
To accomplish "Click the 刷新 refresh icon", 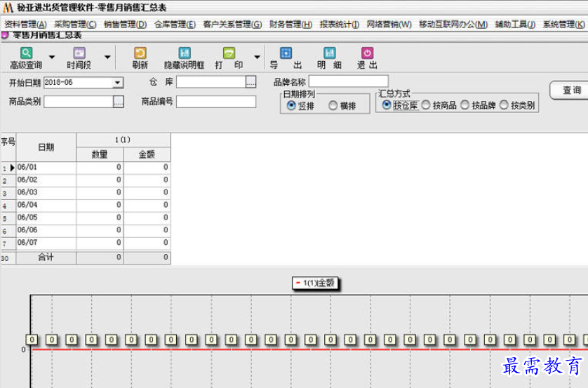I will (x=140, y=53).
